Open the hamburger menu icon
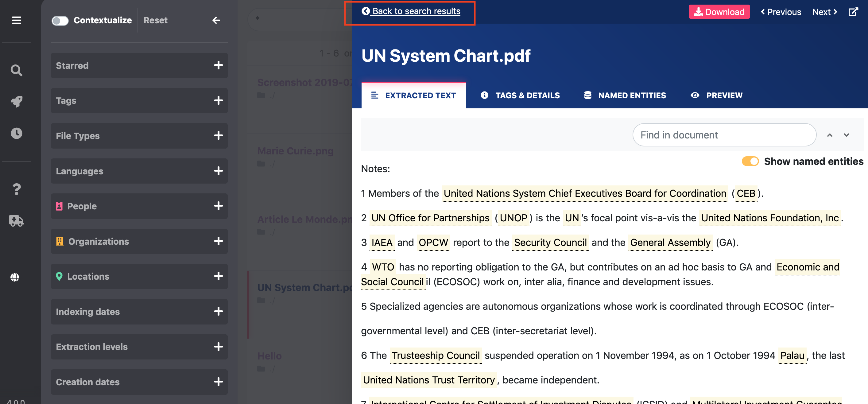 pyautogui.click(x=16, y=20)
